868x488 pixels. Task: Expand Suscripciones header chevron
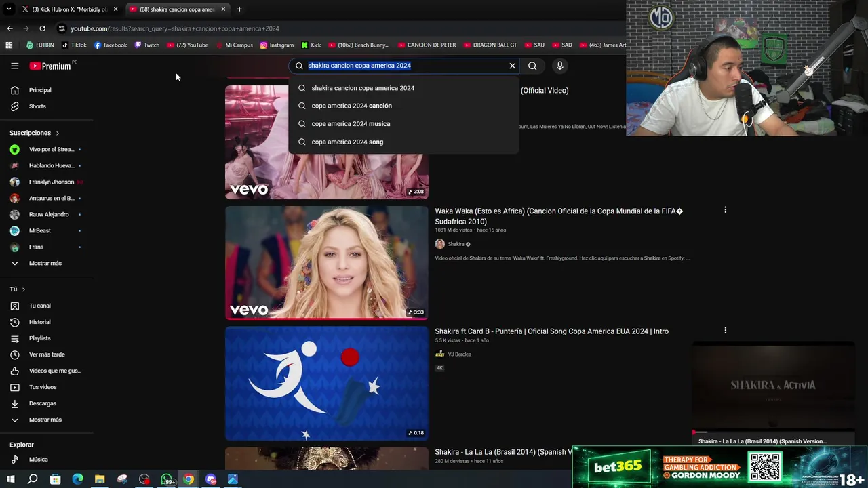[57, 133]
